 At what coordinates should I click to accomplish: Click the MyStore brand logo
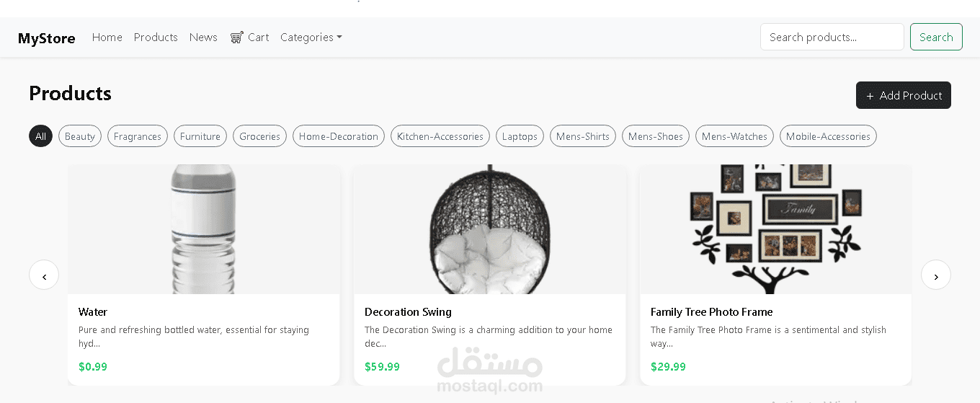coord(47,38)
